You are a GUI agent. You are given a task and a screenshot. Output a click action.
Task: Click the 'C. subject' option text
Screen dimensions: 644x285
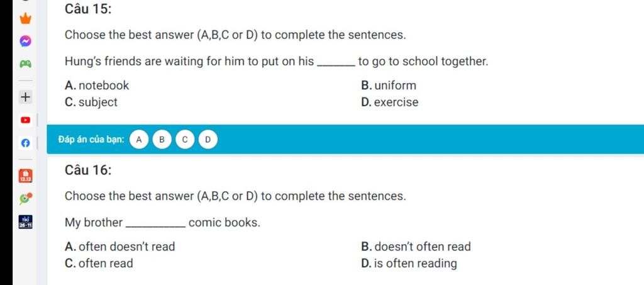91,103
